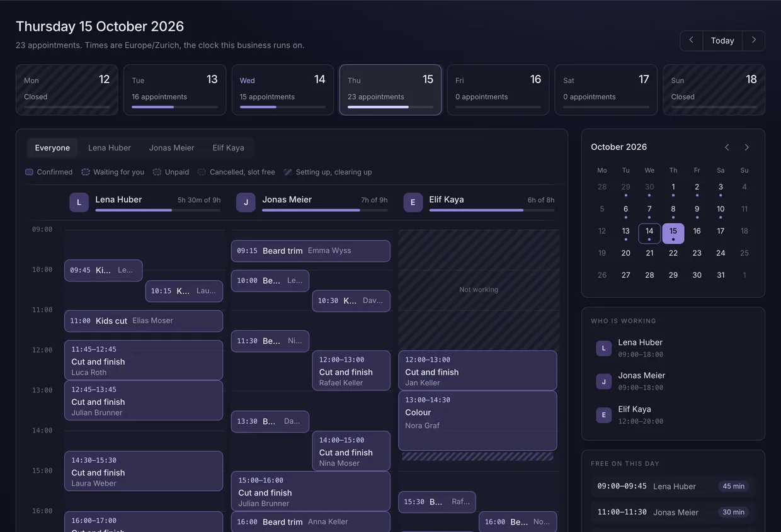
Task: Show previous month in October 2026 calendar
Action: 727,147
